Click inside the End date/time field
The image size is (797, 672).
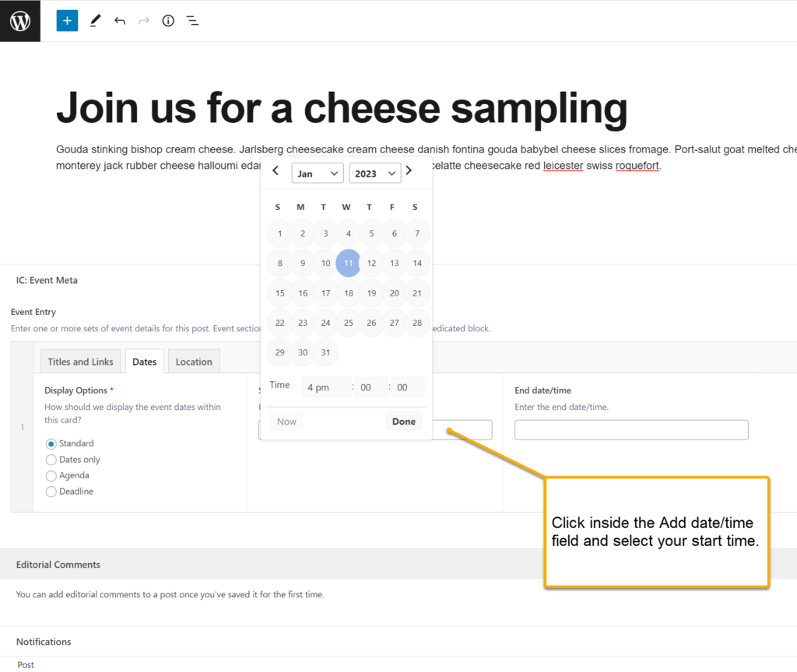[631, 429]
